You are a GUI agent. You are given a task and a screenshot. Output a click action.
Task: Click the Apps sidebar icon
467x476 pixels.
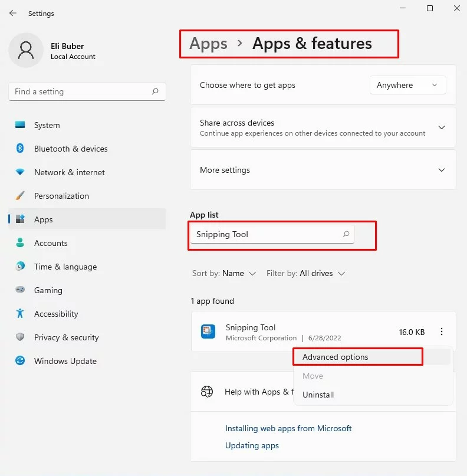(20, 219)
